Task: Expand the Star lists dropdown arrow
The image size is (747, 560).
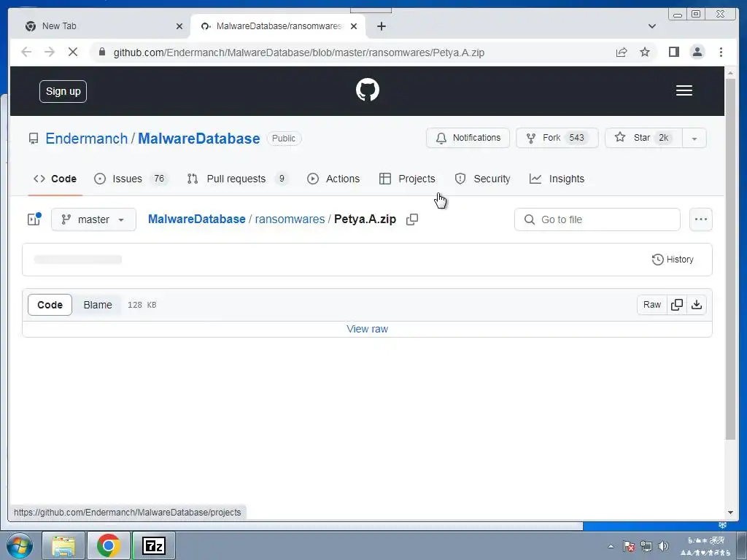Action: (x=694, y=138)
